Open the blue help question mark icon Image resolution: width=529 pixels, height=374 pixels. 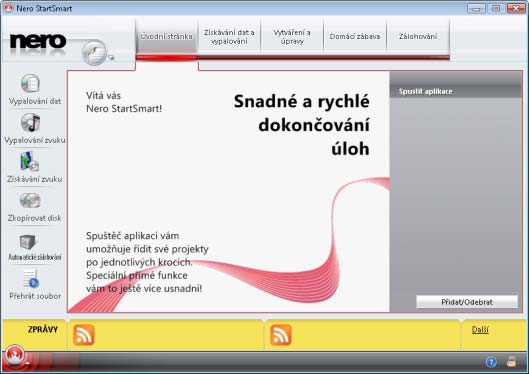coord(491,363)
